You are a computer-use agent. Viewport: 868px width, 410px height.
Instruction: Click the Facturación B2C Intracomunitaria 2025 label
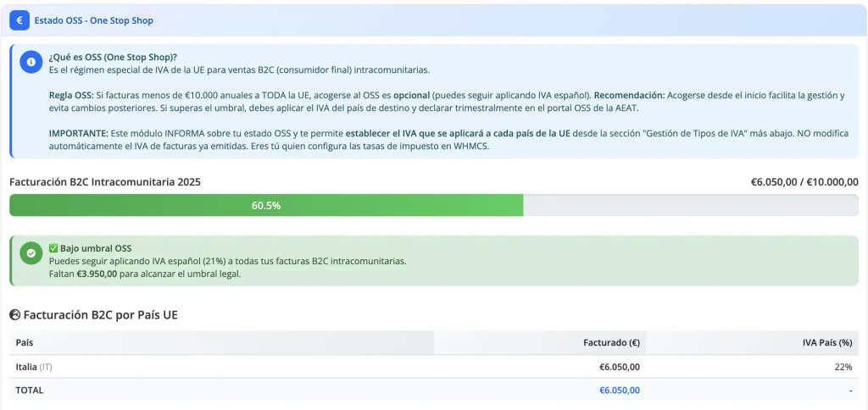pyautogui.click(x=105, y=182)
